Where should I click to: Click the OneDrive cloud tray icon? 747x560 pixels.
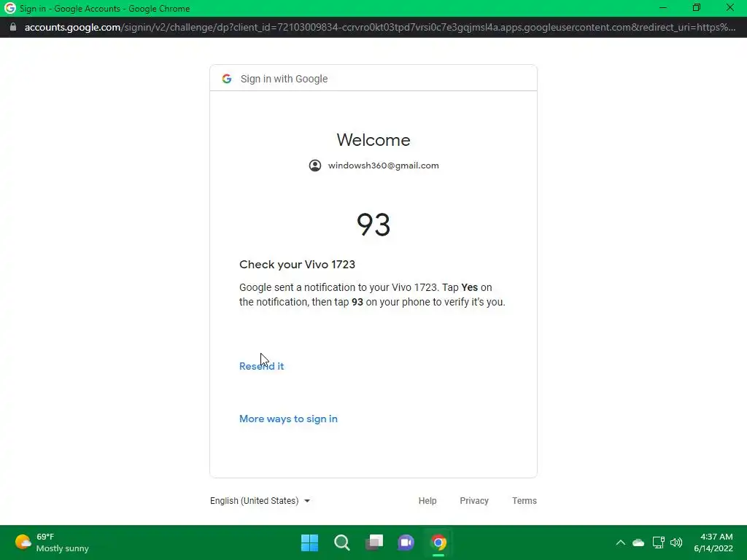click(x=638, y=542)
